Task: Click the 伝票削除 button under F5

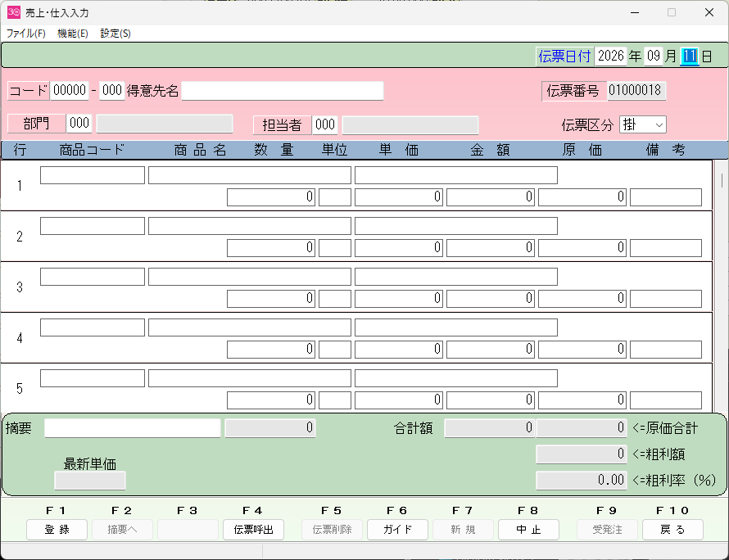Action: click(332, 530)
